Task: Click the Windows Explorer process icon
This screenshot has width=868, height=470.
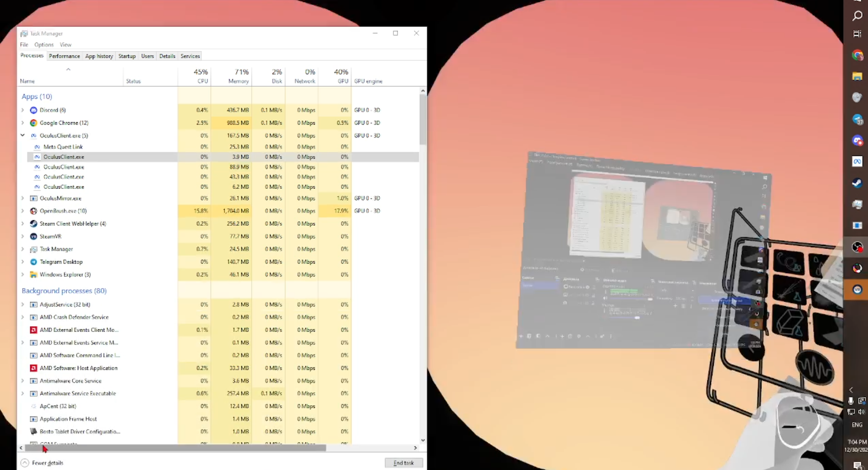Action: pos(33,275)
